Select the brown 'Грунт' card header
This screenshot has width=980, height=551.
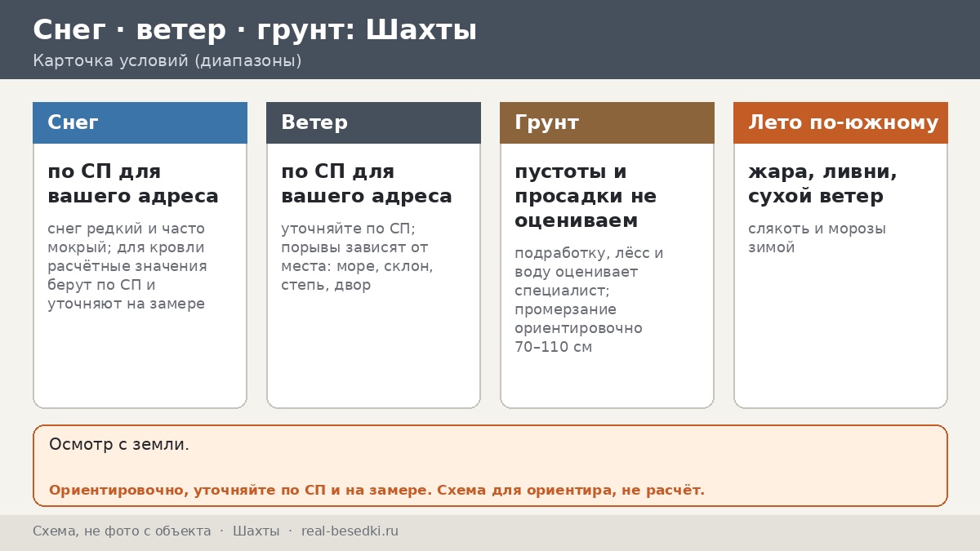pos(607,122)
